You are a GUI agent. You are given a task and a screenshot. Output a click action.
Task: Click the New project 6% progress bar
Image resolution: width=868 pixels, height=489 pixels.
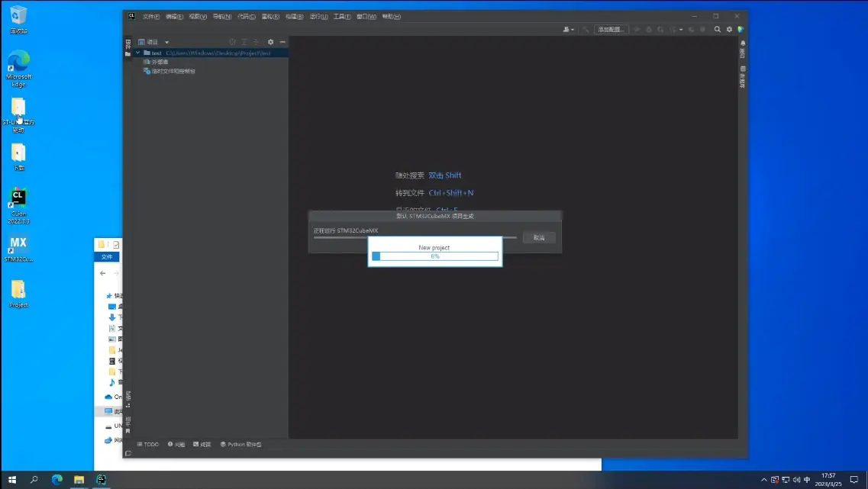pyautogui.click(x=435, y=256)
